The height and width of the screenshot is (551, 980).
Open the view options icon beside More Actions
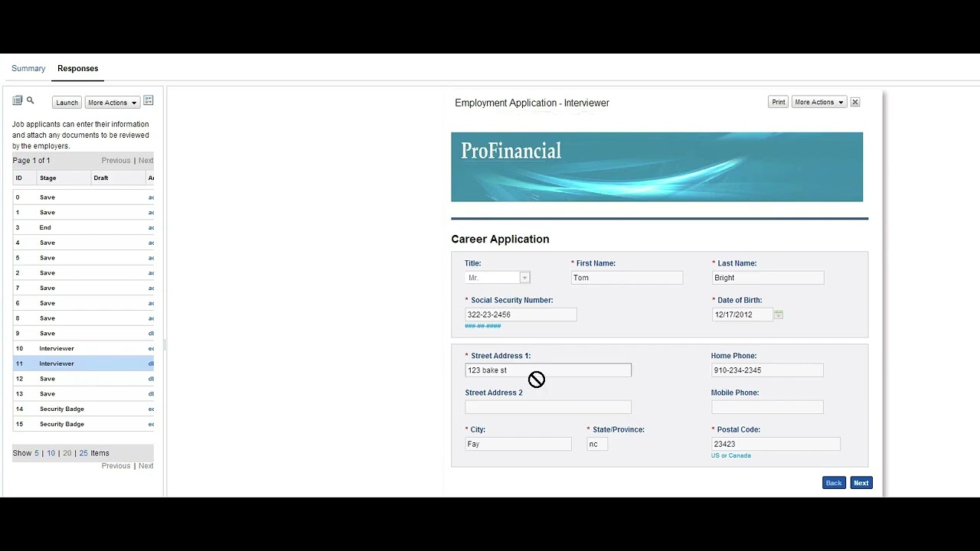pos(149,100)
